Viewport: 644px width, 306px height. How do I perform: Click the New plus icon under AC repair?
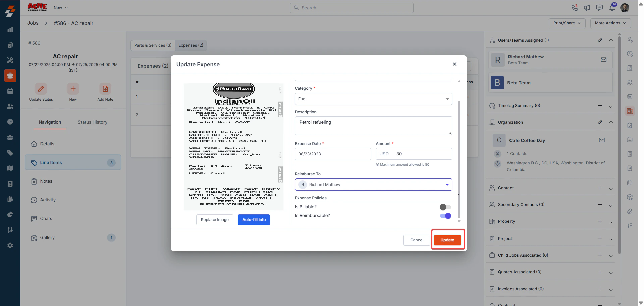[x=73, y=89]
